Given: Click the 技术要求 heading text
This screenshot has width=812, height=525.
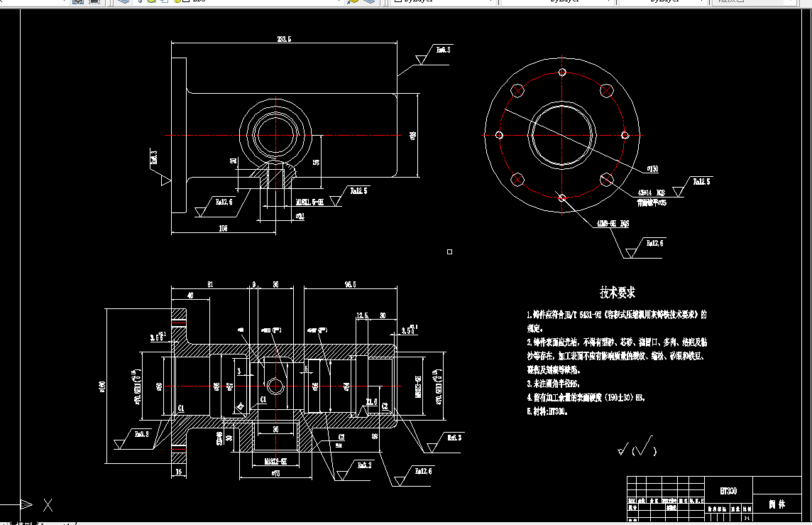Looking at the screenshot, I should pyautogui.click(x=617, y=291).
